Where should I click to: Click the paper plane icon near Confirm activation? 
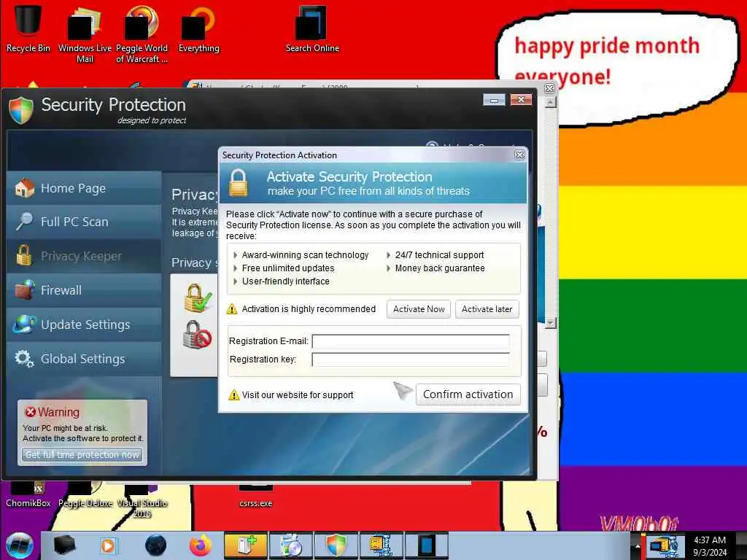(x=403, y=391)
